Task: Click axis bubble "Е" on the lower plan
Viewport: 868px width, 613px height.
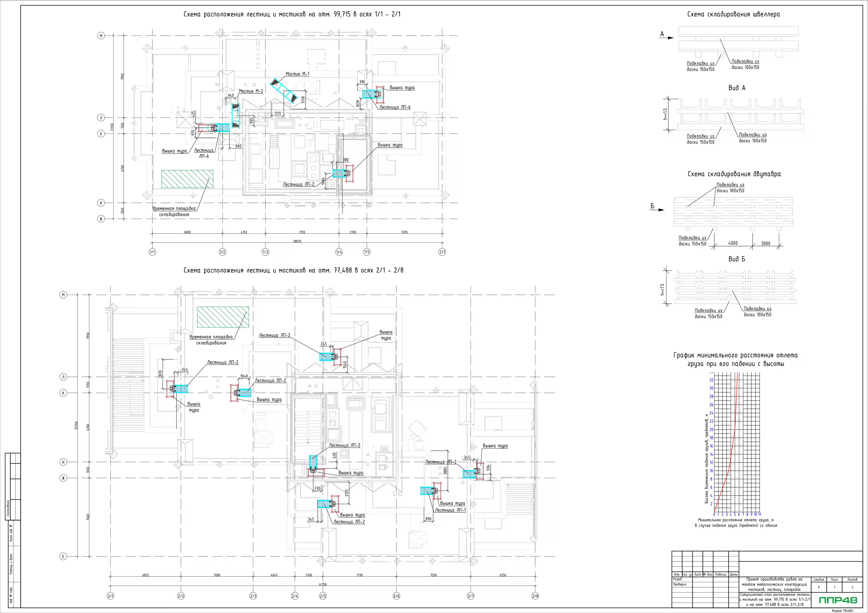Action: [63, 556]
